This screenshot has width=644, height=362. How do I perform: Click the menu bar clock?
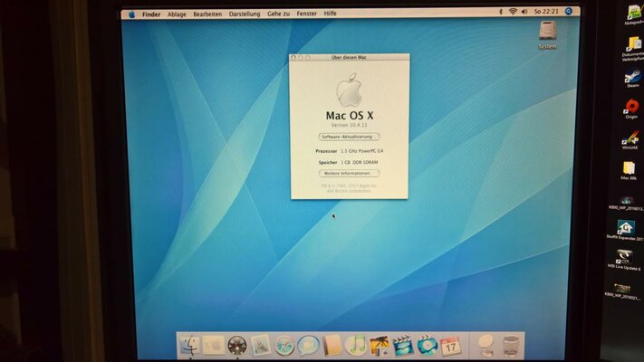546,12
